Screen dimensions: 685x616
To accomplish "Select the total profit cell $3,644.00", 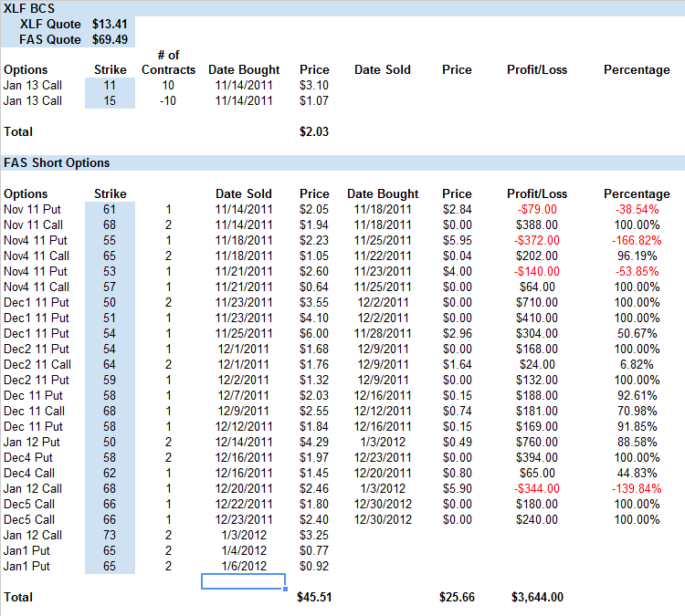I will coord(537,597).
